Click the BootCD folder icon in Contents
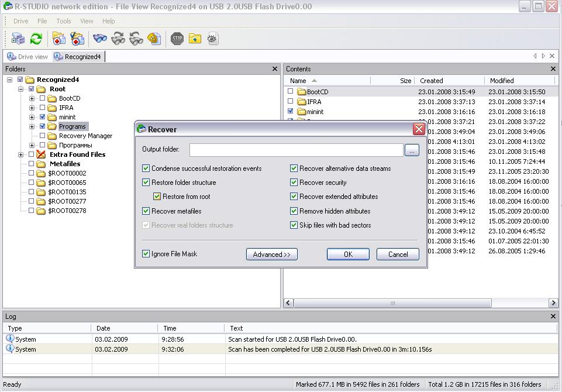Image resolution: width=562 pixels, height=392 pixels. pyautogui.click(x=302, y=92)
